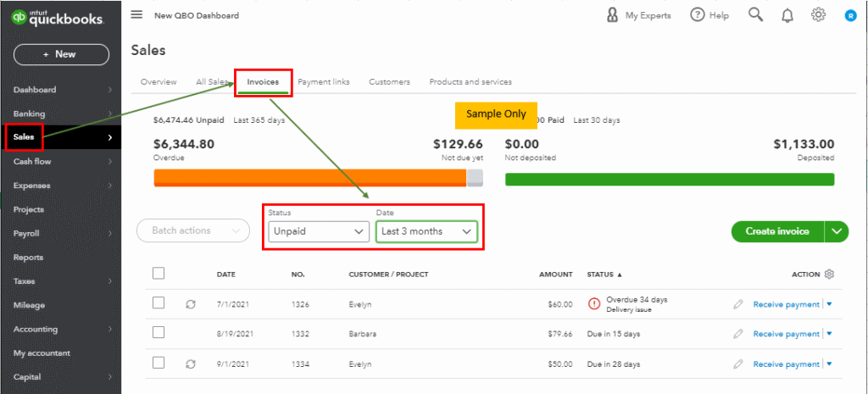Click the QuickBooks logo

(x=58, y=19)
